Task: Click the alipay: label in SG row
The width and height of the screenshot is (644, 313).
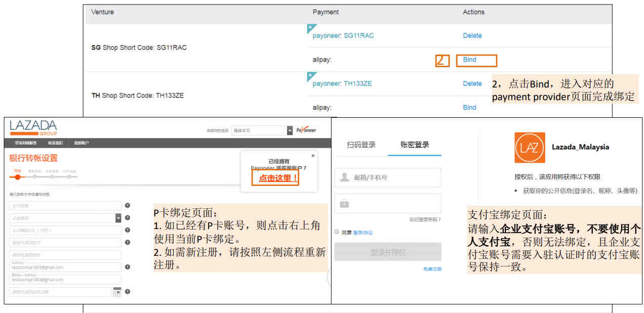Action: pyautogui.click(x=322, y=60)
